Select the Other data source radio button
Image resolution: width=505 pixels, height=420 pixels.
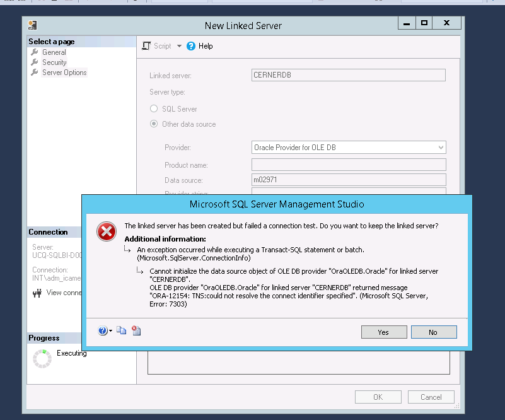coord(153,124)
